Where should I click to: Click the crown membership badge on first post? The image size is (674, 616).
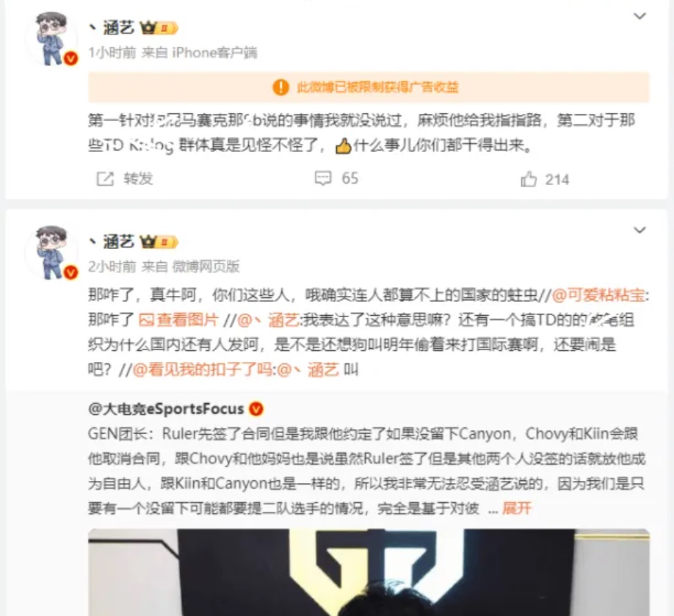159,28
